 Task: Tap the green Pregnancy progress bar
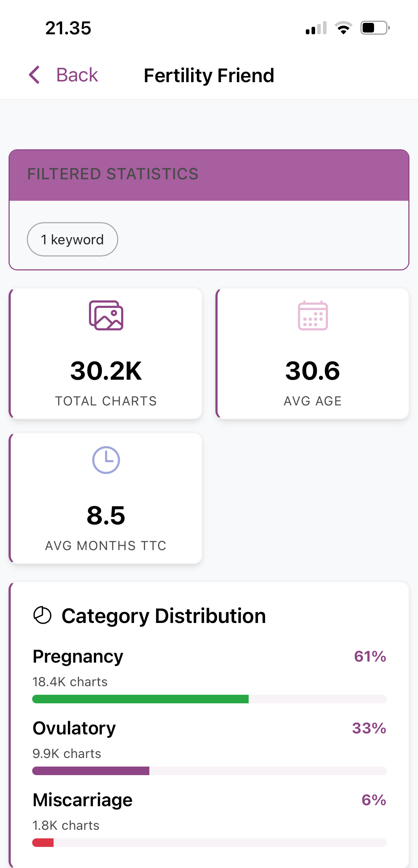point(140,699)
